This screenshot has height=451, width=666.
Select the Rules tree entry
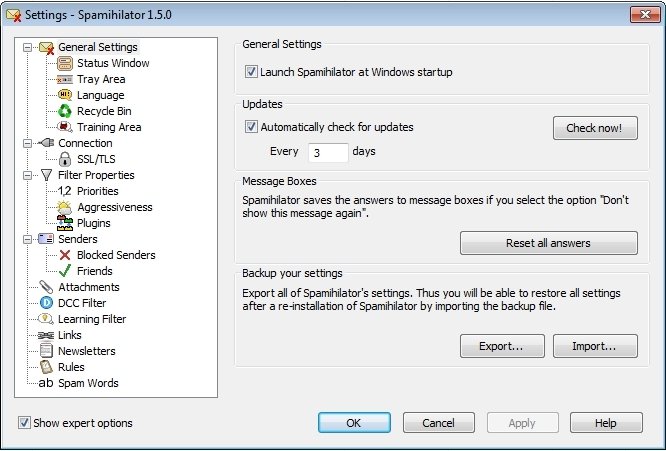point(71,367)
